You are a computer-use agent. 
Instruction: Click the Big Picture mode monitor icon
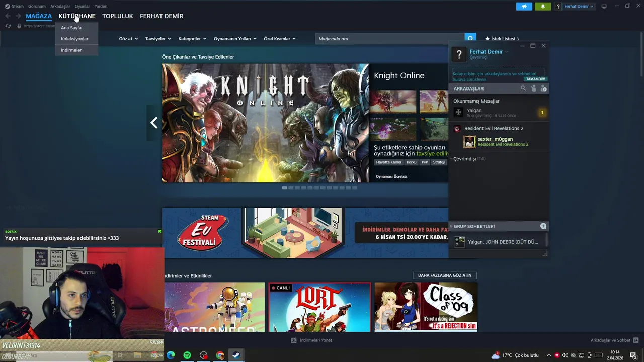[x=604, y=6]
